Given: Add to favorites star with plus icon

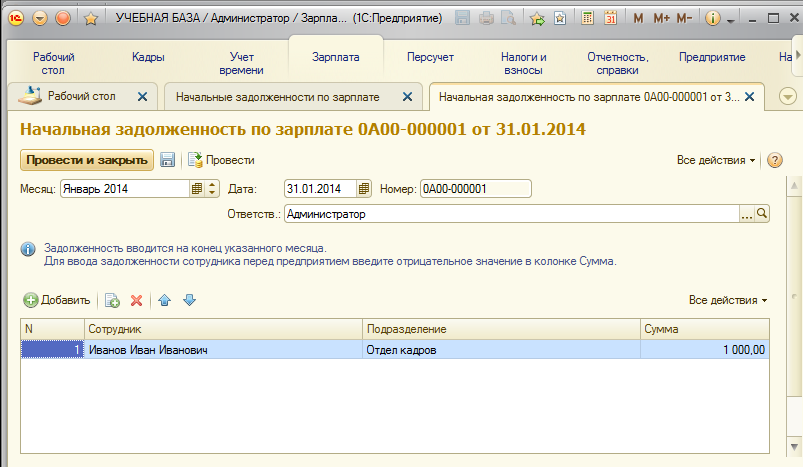Looking at the screenshot, I should point(537,18).
